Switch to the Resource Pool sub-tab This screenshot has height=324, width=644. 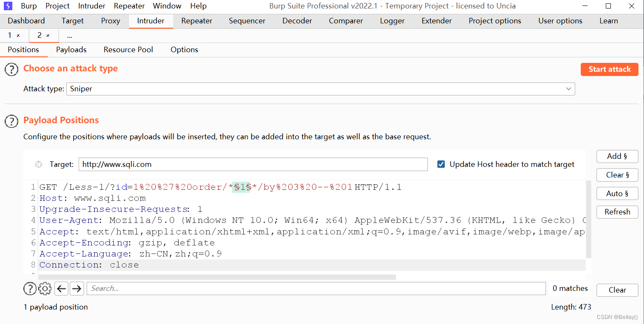point(128,50)
